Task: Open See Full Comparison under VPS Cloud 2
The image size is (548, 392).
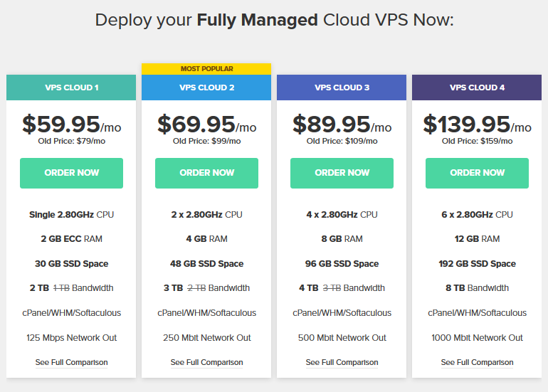Action: tap(206, 362)
